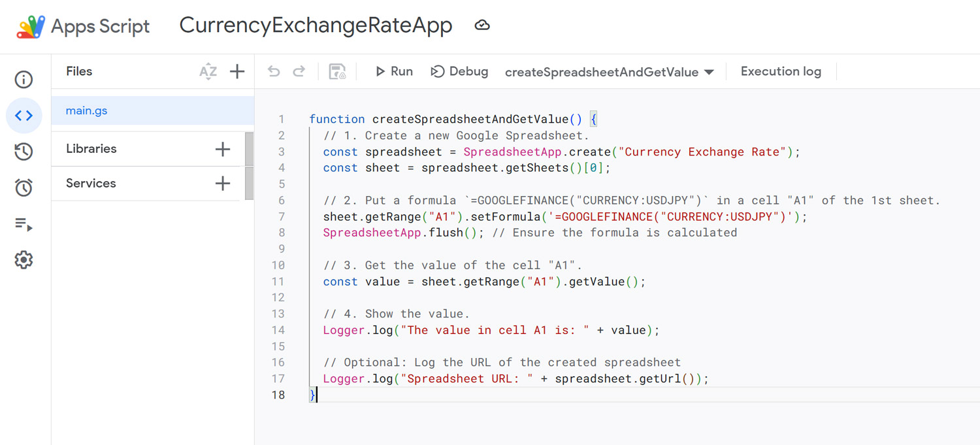This screenshot has height=445, width=980.
Task: Click the Redo arrow in toolbar
Action: 299,72
